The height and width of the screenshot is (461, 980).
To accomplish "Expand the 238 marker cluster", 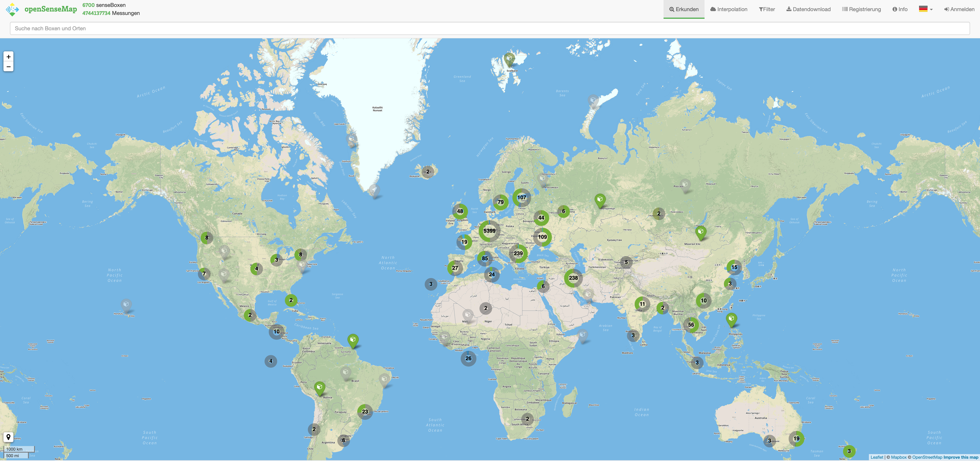I will pos(573,278).
